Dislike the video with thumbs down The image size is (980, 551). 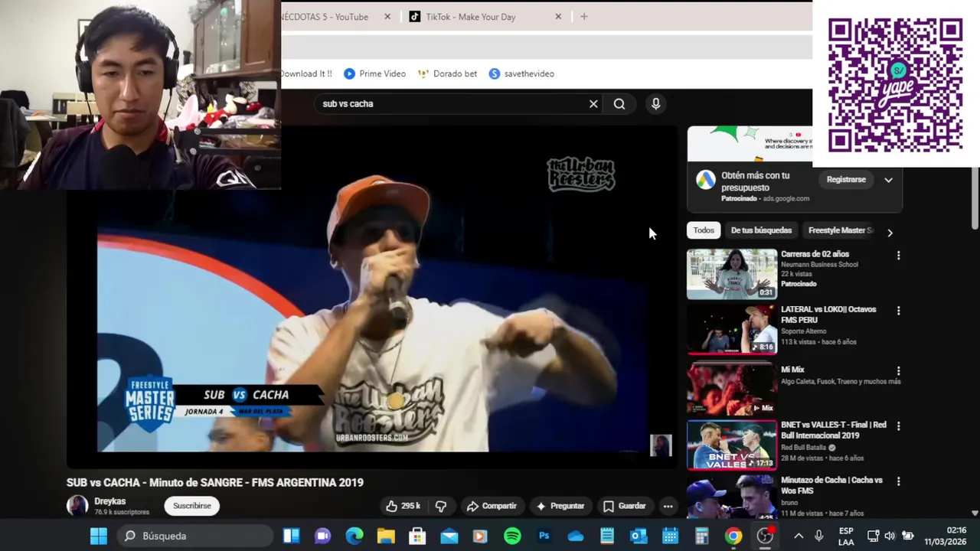click(441, 506)
